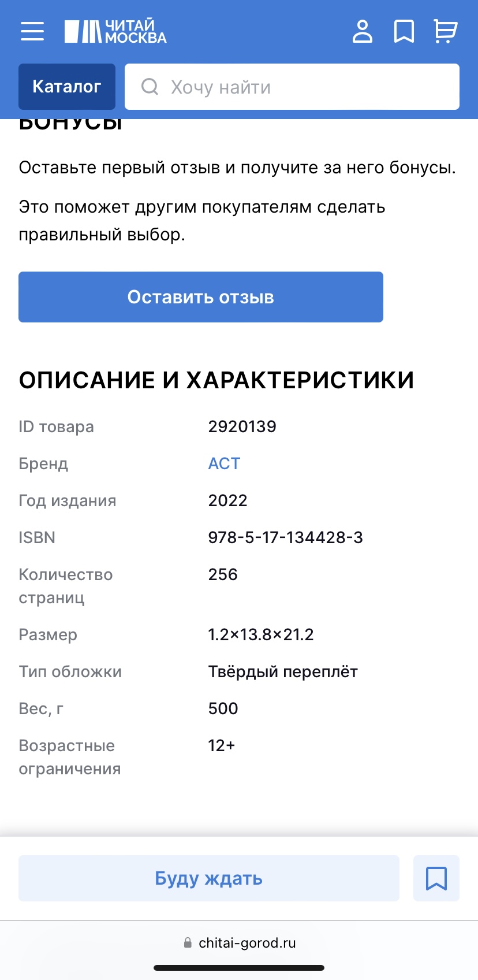Tap the product ID 2920139
This screenshot has height=980, width=478.
[x=242, y=426]
